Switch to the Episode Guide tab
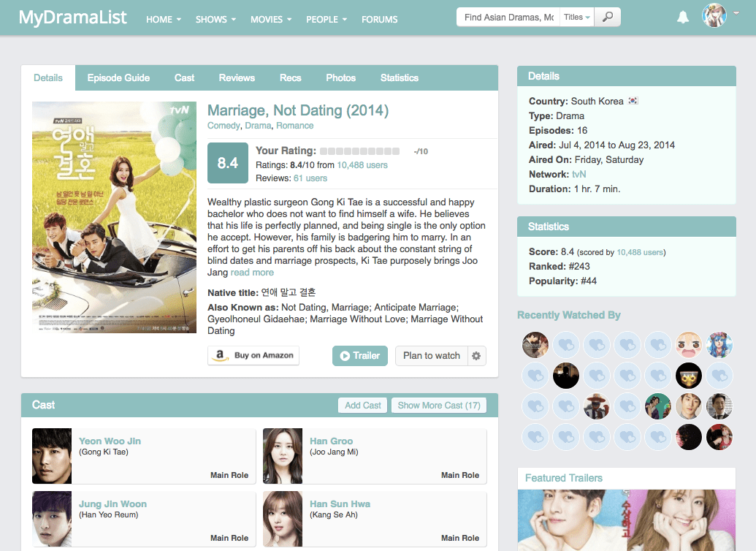 pyautogui.click(x=118, y=77)
